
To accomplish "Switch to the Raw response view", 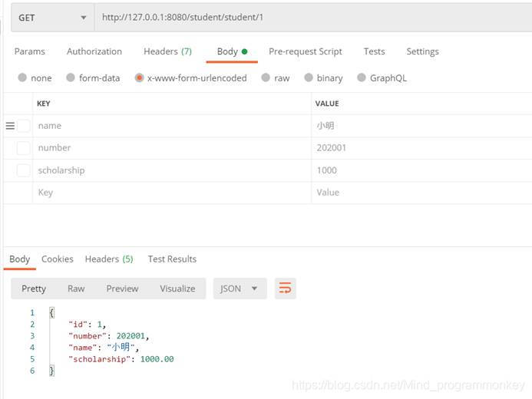I will pyautogui.click(x=76, y=289).
